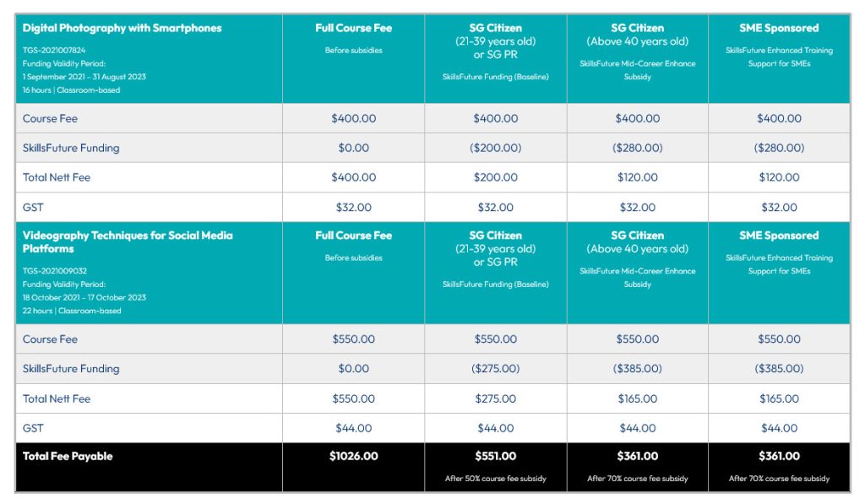Screen dimensions: 865x504
Task: Click the first Full Course Fee column header
Action: click(354, 28)
